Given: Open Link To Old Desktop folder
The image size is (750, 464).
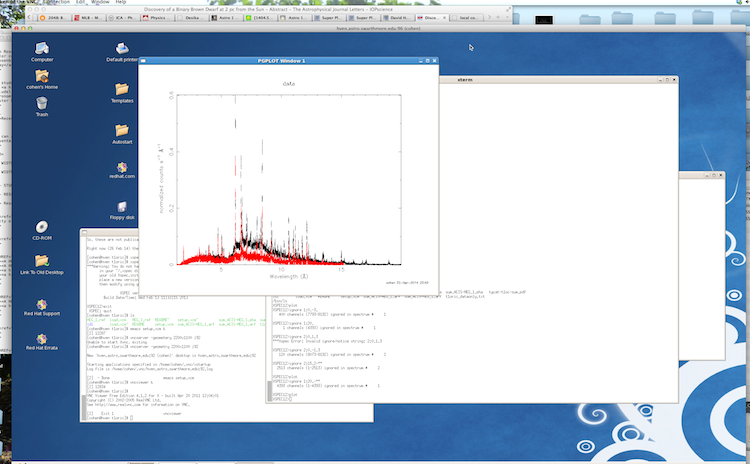Looking at the screenshot, I should coord(42,261).
